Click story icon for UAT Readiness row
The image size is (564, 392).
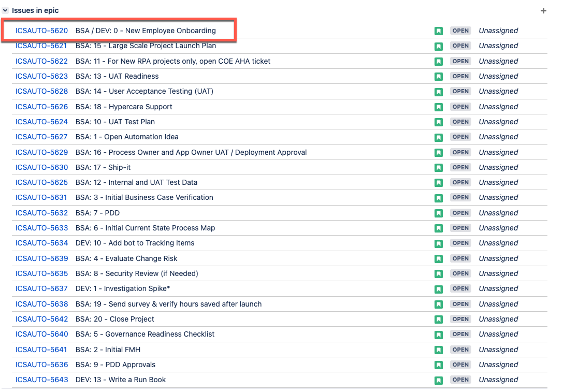(439, 77)
